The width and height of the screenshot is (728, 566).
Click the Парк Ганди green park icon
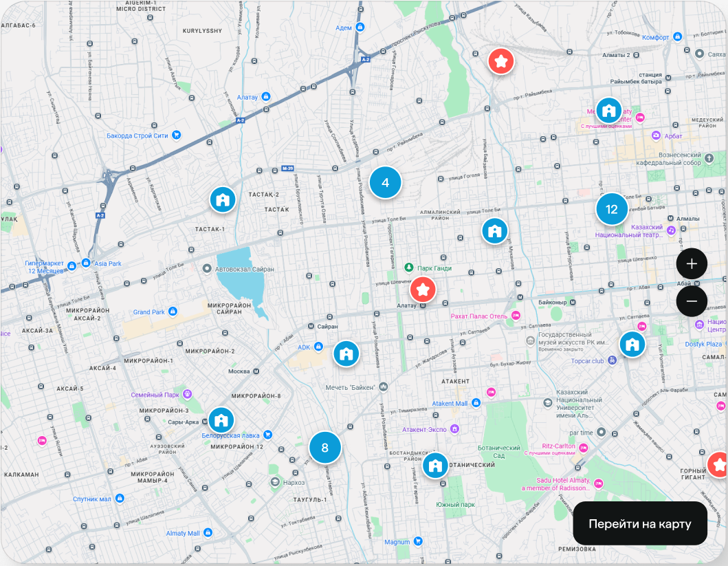coord(408,267)
